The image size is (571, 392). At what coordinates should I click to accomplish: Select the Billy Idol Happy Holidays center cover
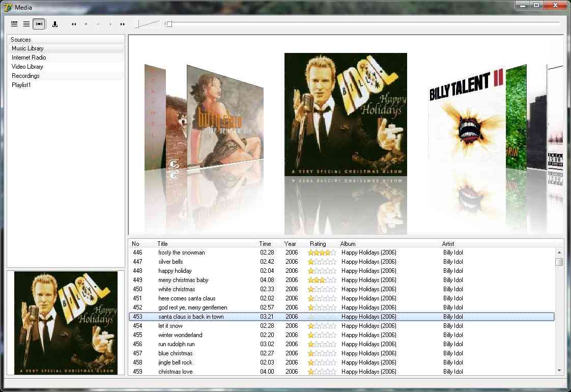pos(346,115)
